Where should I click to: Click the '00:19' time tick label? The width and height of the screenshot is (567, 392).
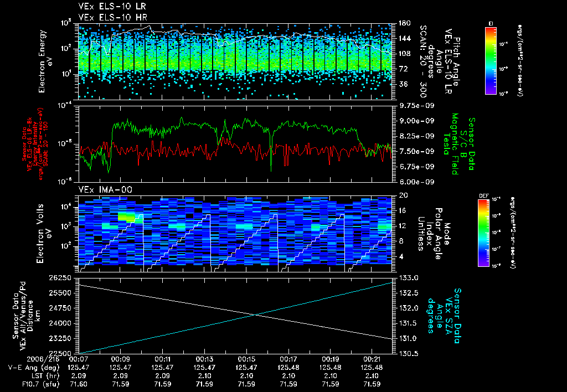[331, 359]
